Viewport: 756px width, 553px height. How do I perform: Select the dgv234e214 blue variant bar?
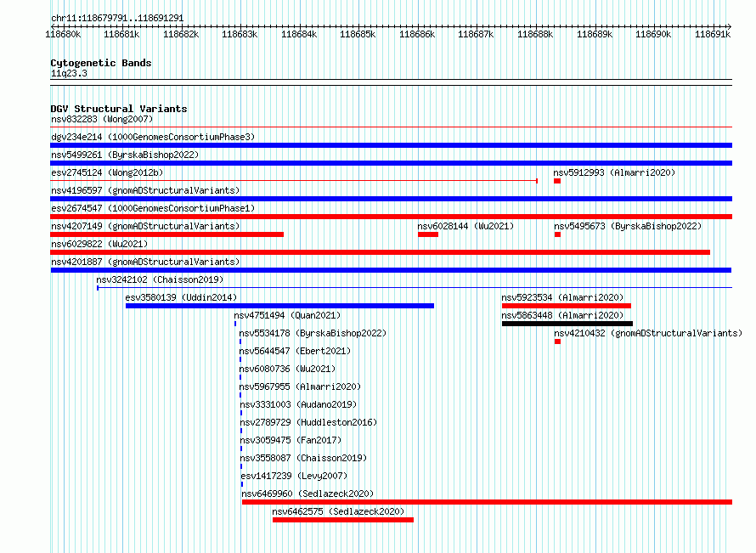[x=391, y=145]
